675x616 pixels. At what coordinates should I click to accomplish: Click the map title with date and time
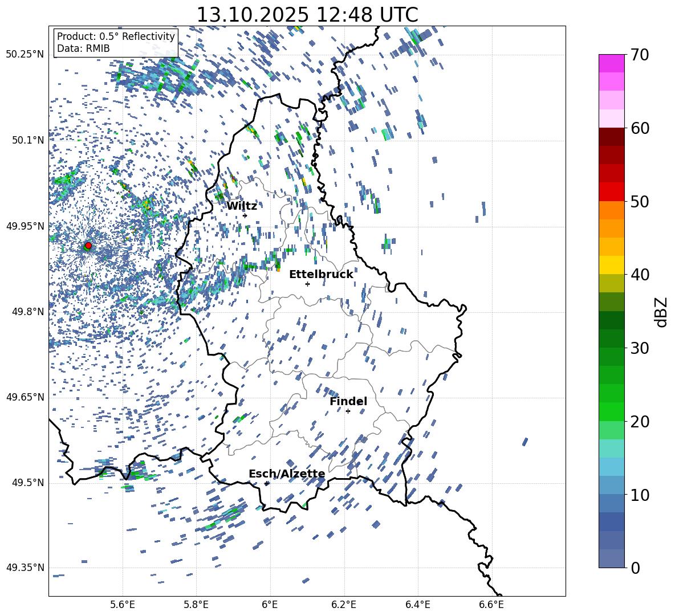[x=307, y=14]
